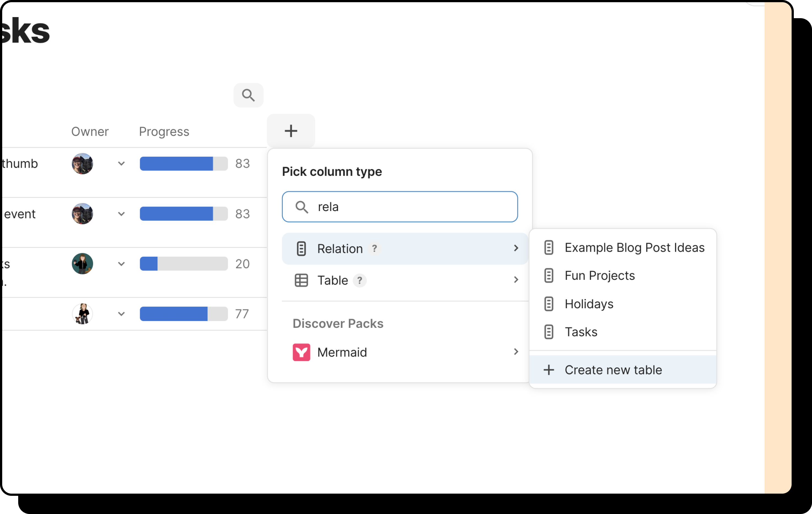Click the Relation help question mark
This screenshot has height=514, width=812.
pyautogui.click(x=375, y=248)
